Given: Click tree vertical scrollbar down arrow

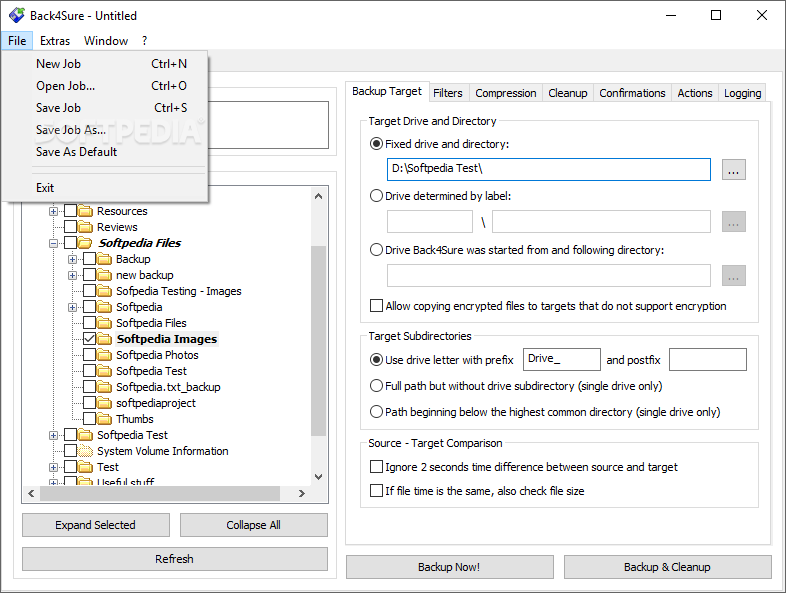Looking at the screenshot, I should point(318,476).
